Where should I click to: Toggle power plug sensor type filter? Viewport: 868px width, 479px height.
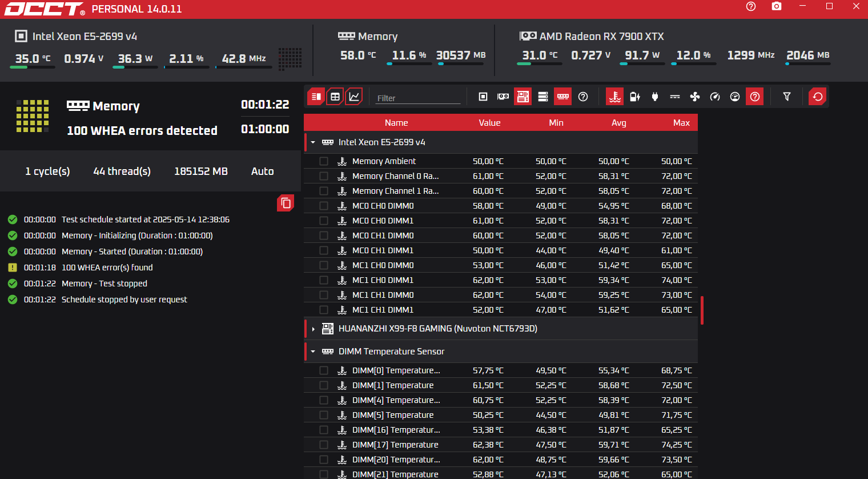tap(655, 97)
